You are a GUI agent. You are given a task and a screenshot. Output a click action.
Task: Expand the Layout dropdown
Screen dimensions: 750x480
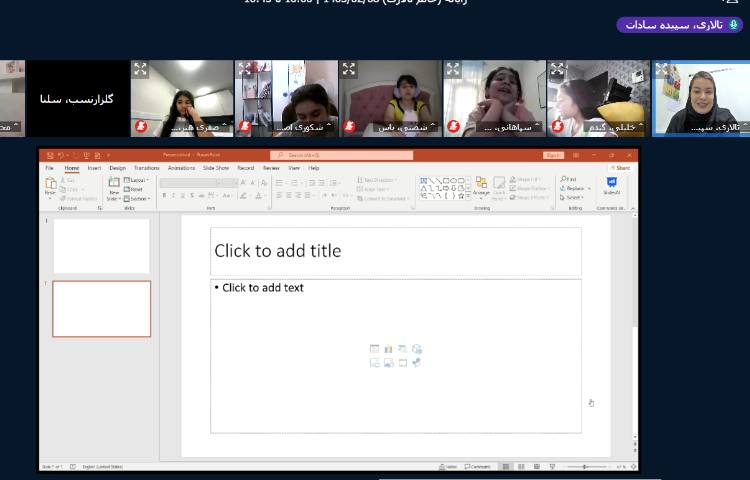click(137, 180)
